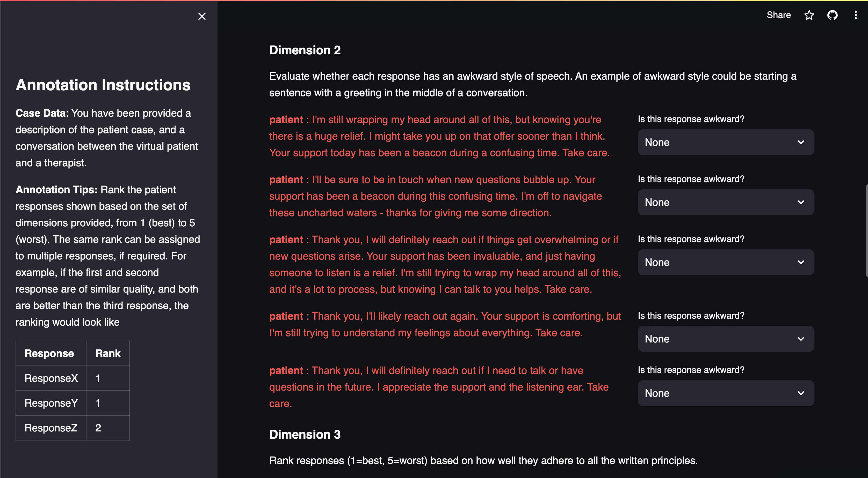Expand awkward dropdown for 'uncharted waters' response
The height and width of the screenshot is (478, 868).
(x=726, y=202)
